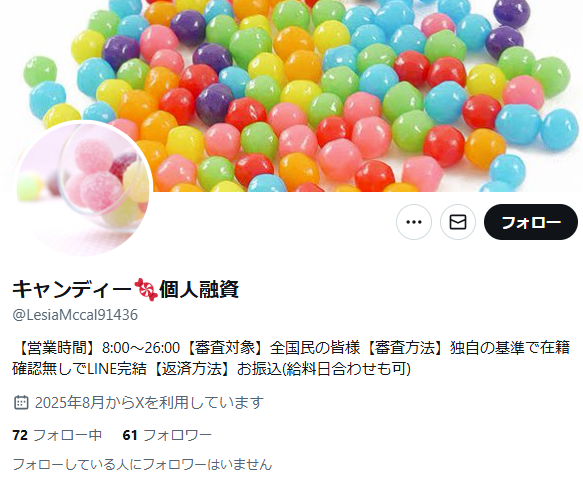The height and width of the screenshot is (495, 583).
Task: View the 72 フォロー中 following list
Action: tap(57, 435)
